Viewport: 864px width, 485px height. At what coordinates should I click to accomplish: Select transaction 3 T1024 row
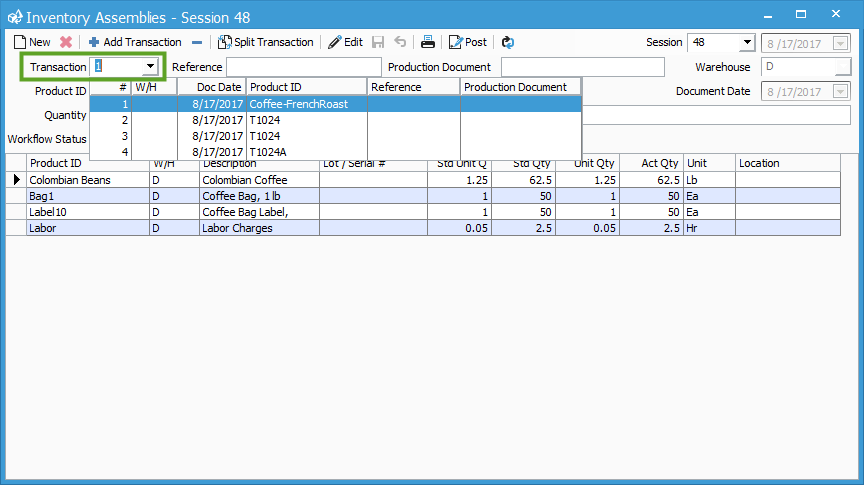point(336,136)
